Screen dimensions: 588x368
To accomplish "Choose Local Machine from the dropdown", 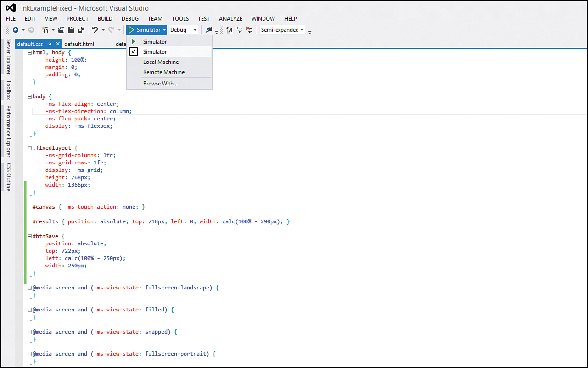I will pyautogui.click(x=169, y=62).
